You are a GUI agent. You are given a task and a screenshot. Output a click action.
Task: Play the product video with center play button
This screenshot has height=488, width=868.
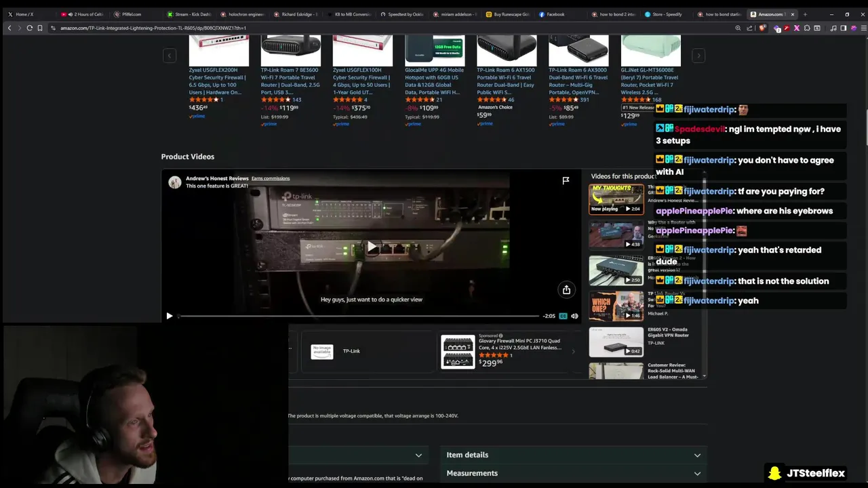[371, 247]
